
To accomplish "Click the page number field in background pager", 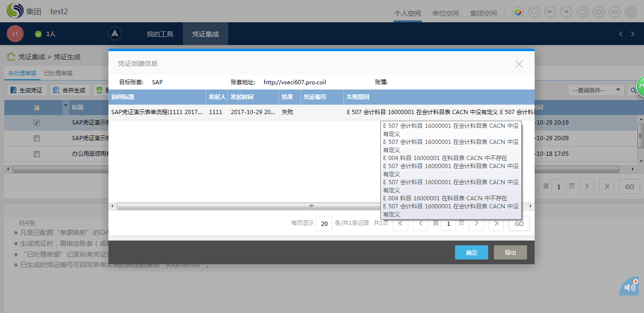I will click(559, 187).
